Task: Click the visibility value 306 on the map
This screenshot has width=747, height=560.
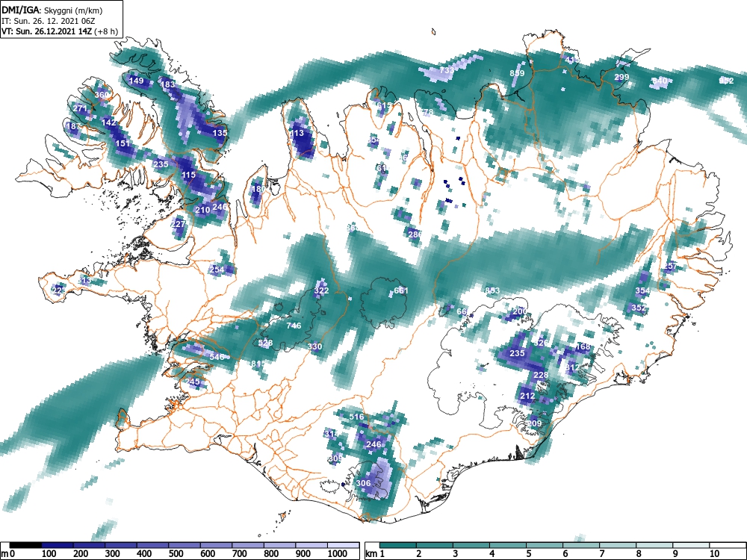Action: point(364,483)
